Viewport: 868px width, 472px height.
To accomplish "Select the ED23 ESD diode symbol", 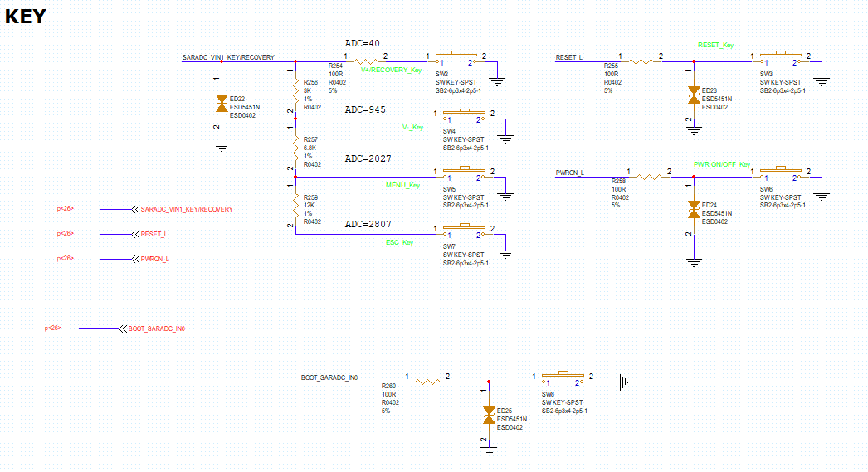I will (694, 95).
